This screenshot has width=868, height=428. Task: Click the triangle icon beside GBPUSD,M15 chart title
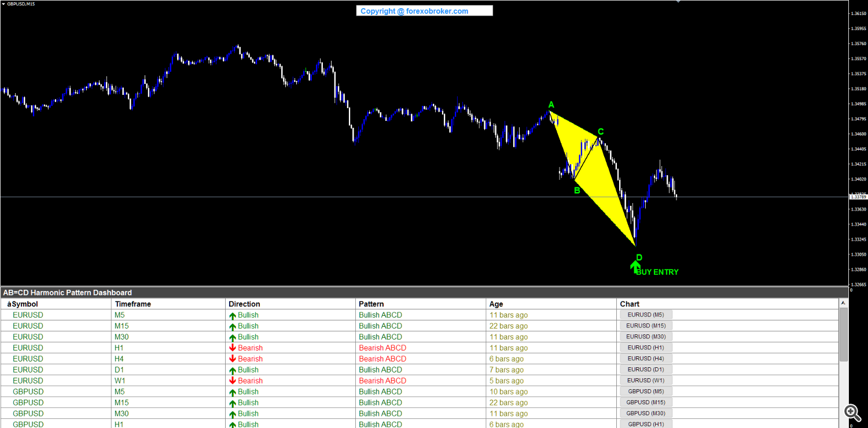coord(3,3)
